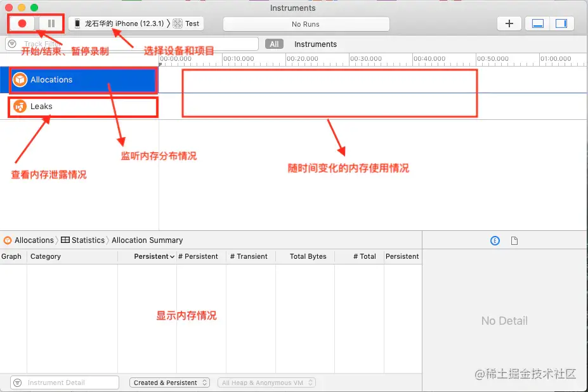This screenshot has height=392, width=588.
Task: Focus the Track Filter input field
Action: click(132, 44)
